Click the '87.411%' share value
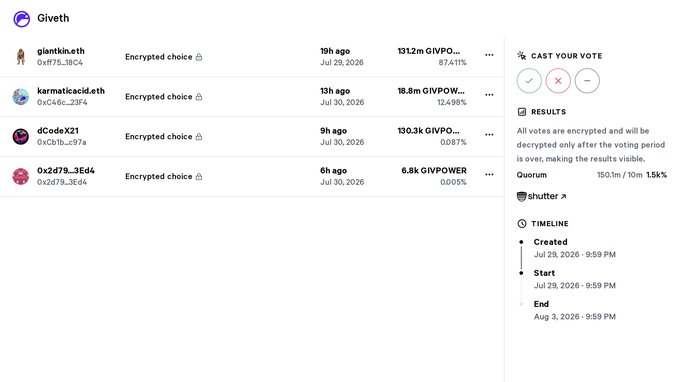This screenshot has width=680, height=382. click(x=452, y=62)
